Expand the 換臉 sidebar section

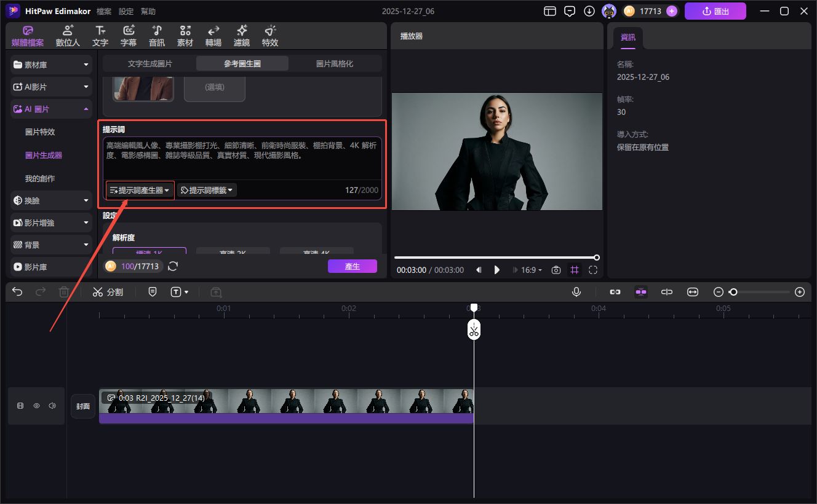52,200
